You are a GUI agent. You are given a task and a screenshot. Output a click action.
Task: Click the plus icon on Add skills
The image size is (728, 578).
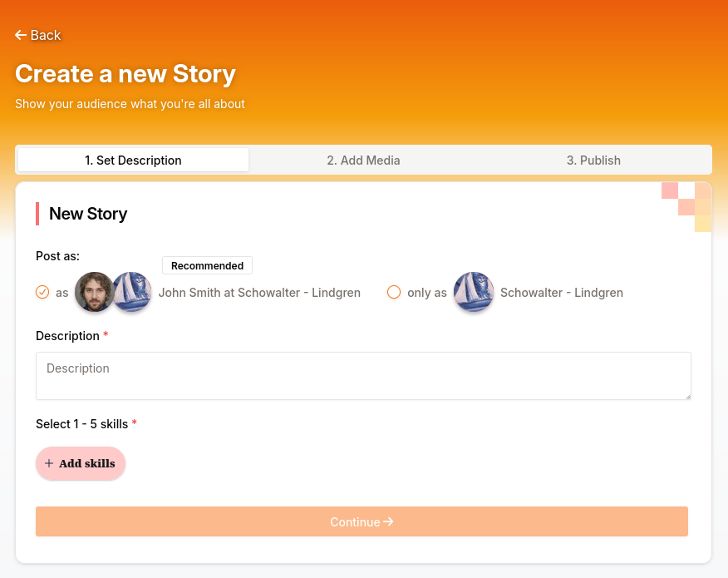pos(49,463)
